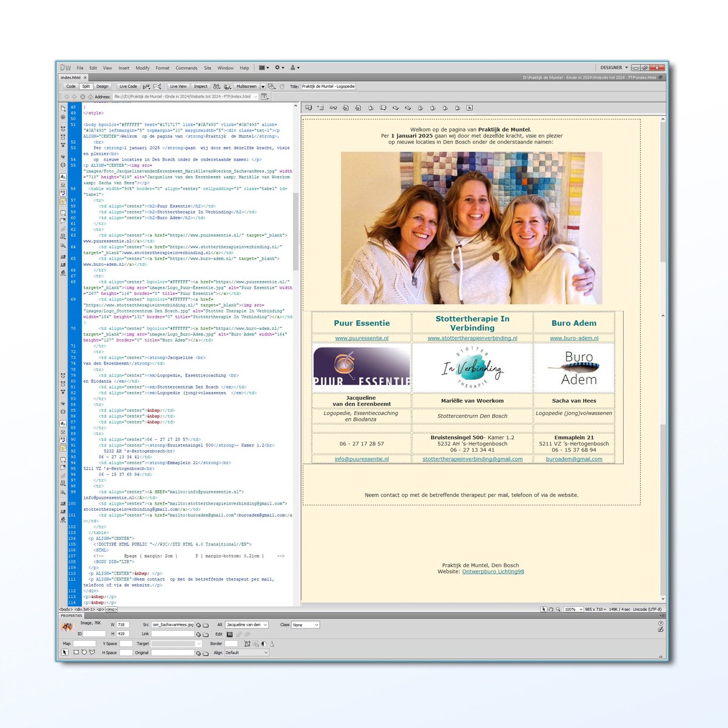Open the Multiscreen dropdown arrow
Screen dimensions: 728x728
point(263,86)
